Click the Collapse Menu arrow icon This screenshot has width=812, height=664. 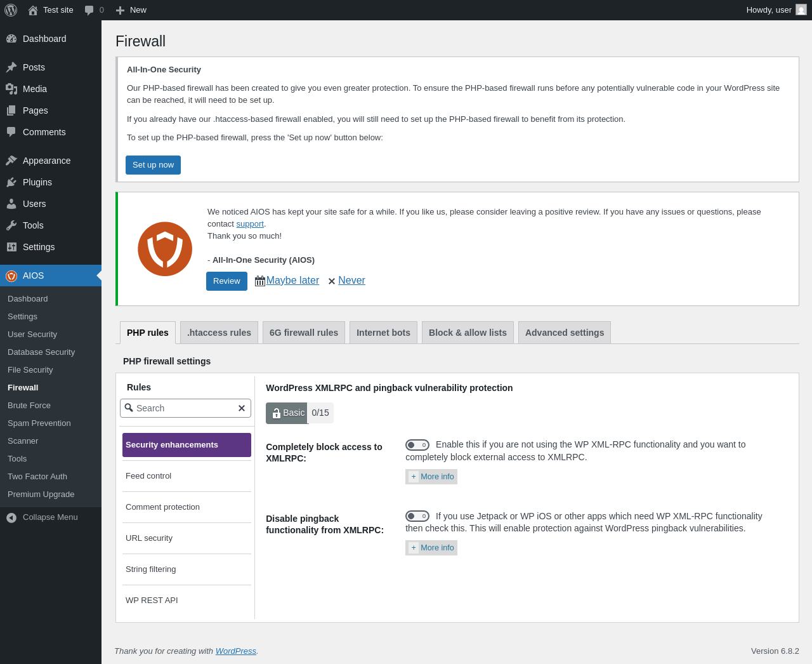pos(11,517)
